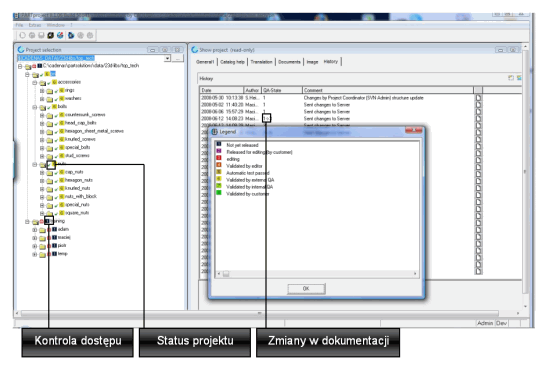Click the folder icon of the temp row
This screenshot has height=376, width=550.
tap(42, 255)
